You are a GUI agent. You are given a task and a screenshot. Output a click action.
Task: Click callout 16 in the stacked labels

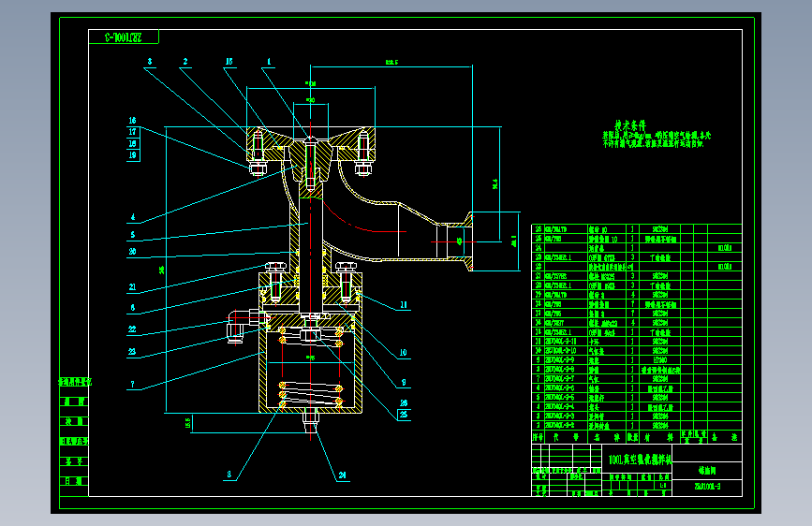[133, 121]
